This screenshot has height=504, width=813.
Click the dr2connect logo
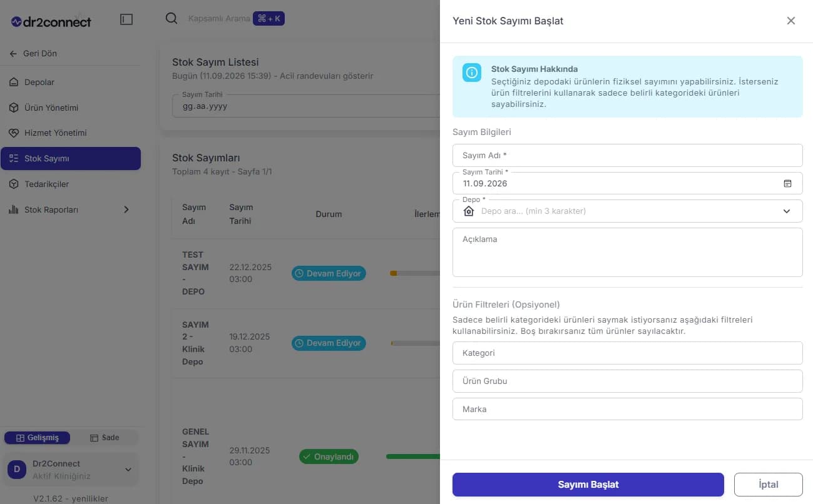[51, 21]
